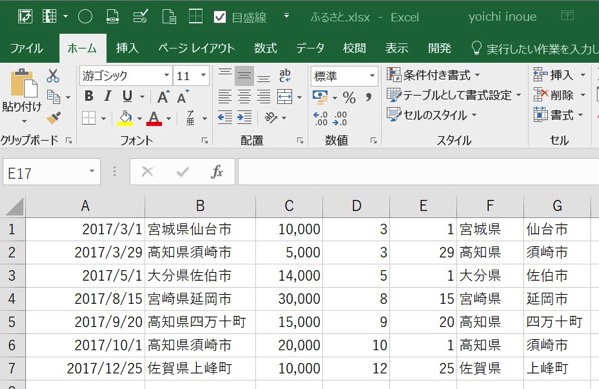This screenshot has height=389, width=599.
Task: Click the Copy icon in the clipboard group
Action: 53,97
